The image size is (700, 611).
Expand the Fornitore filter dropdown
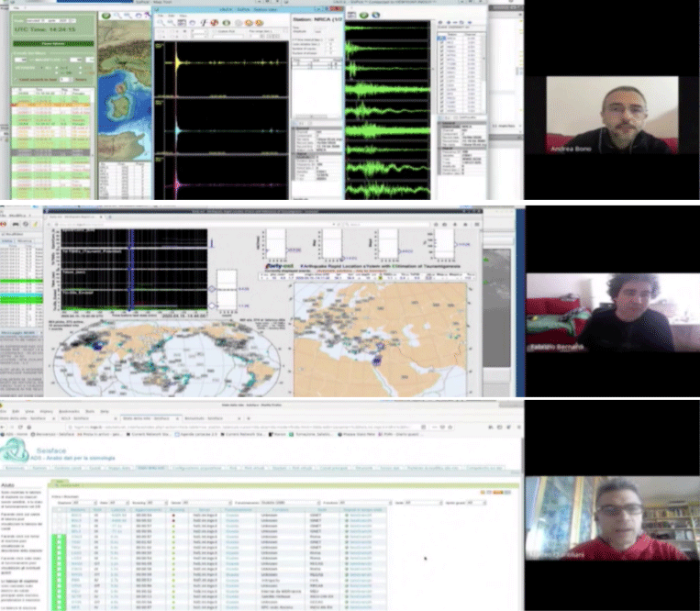point(365,503)
